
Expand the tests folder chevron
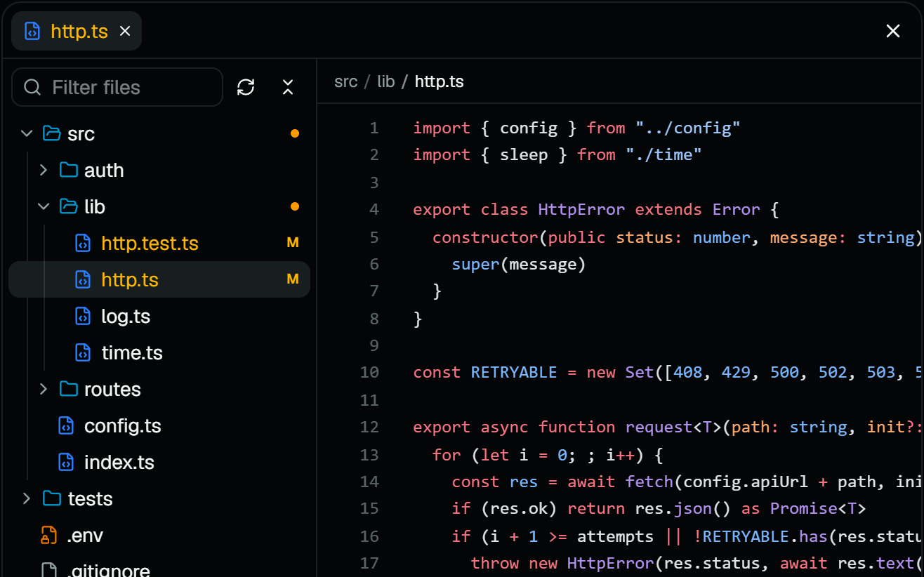[x=27, y=498]
